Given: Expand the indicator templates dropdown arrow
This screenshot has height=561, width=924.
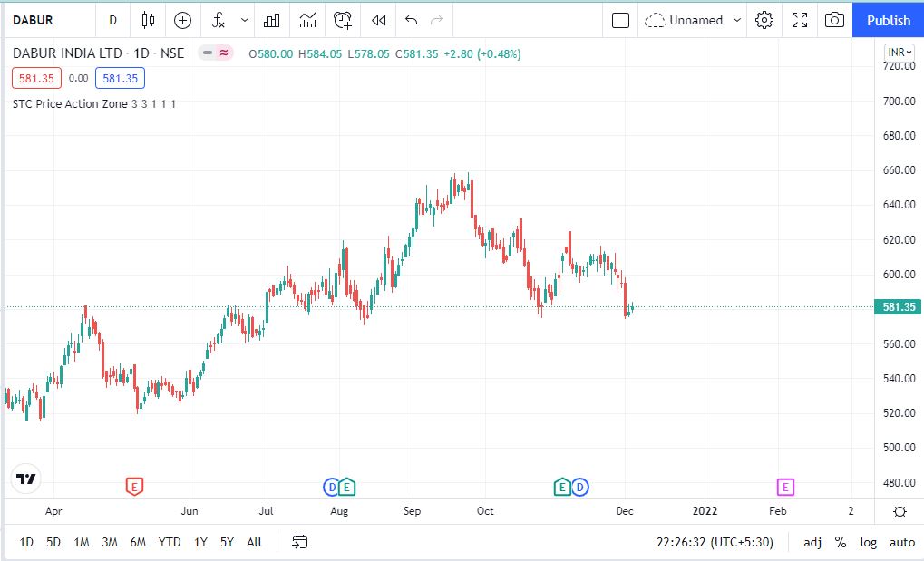Looking at the screenshot, I should tap(245, 20).
